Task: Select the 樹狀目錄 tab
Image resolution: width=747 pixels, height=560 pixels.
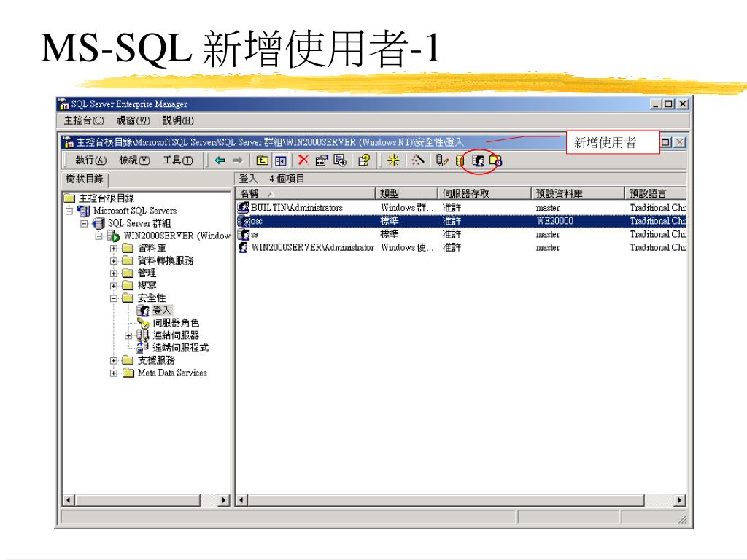Action: click(85, 179)
